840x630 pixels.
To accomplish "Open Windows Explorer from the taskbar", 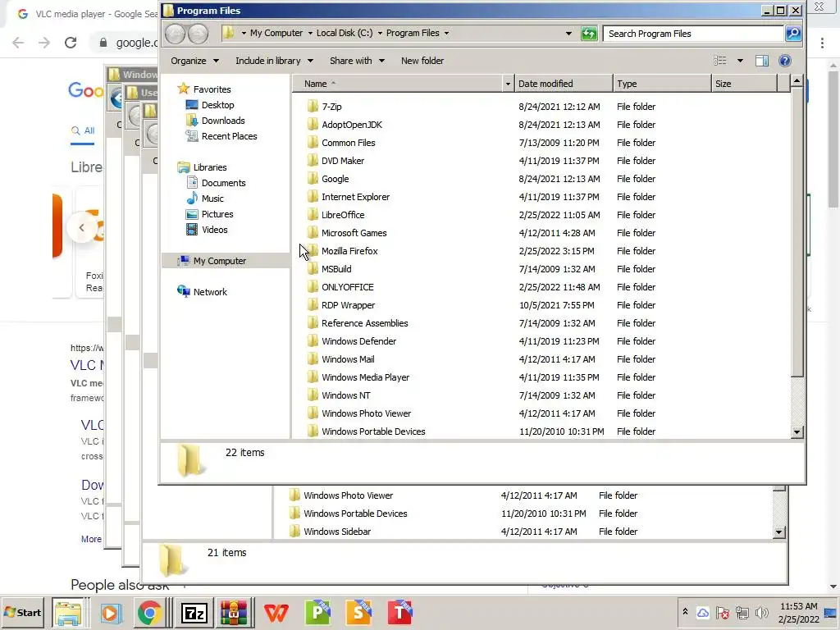I will 68,612.
